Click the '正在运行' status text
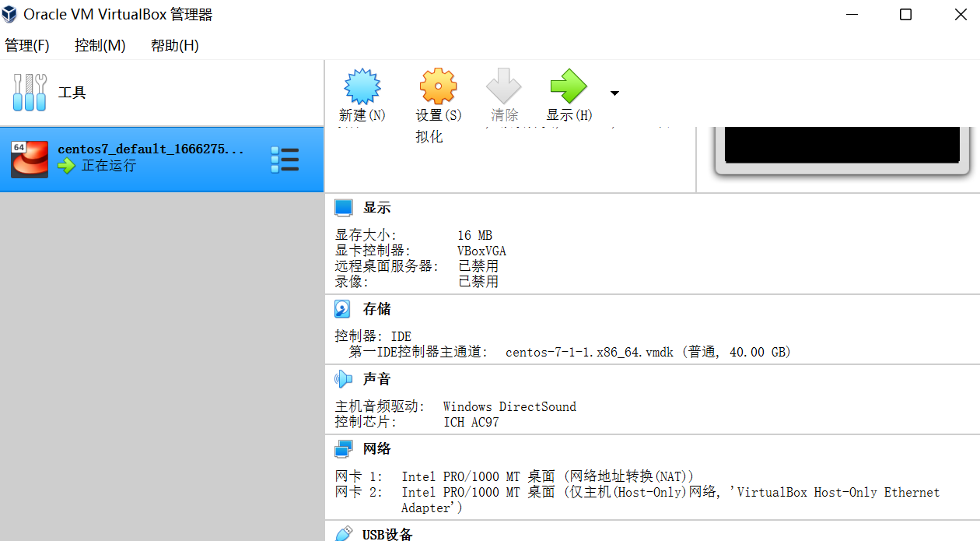The image size is (980, 541). pos(109,166)
